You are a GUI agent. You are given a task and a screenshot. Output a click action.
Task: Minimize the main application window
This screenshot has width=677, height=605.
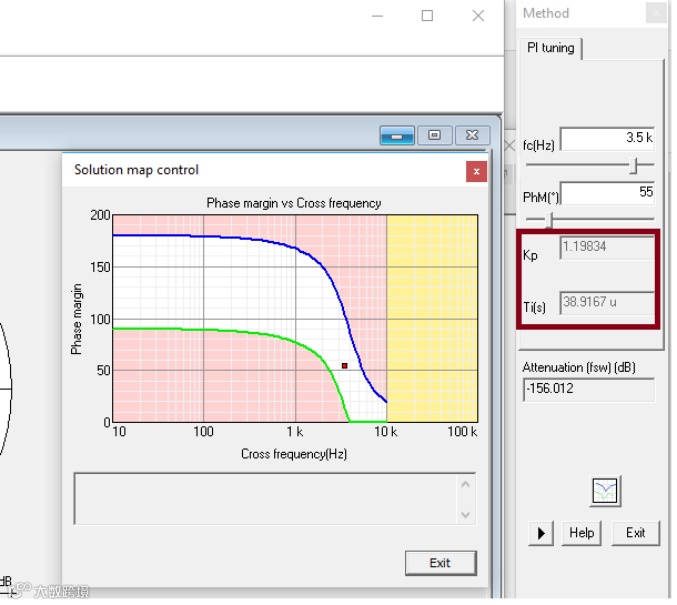[x=377, y=16]
